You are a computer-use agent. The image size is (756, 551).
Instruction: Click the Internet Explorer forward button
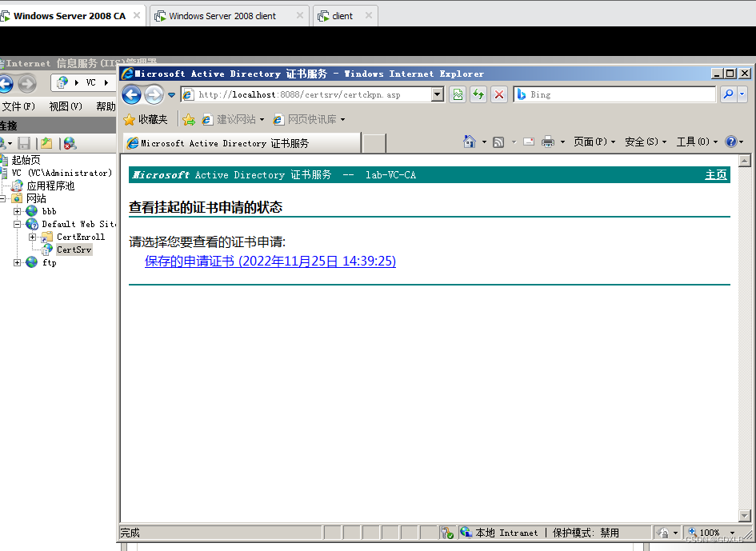(154, 94)
